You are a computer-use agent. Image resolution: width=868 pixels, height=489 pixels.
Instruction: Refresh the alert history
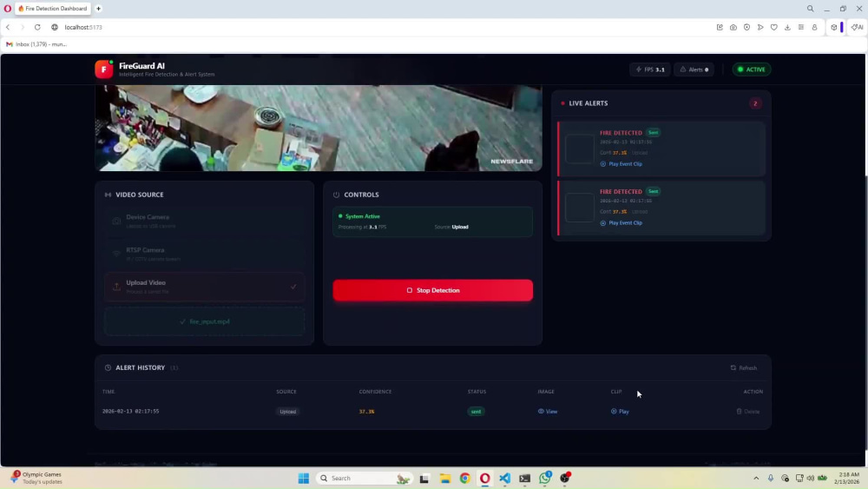point(744,367)
